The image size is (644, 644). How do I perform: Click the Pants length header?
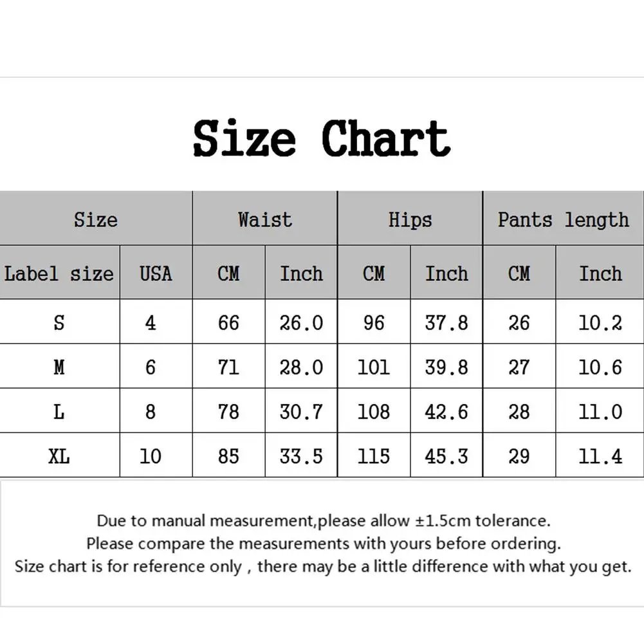[563, 219]
